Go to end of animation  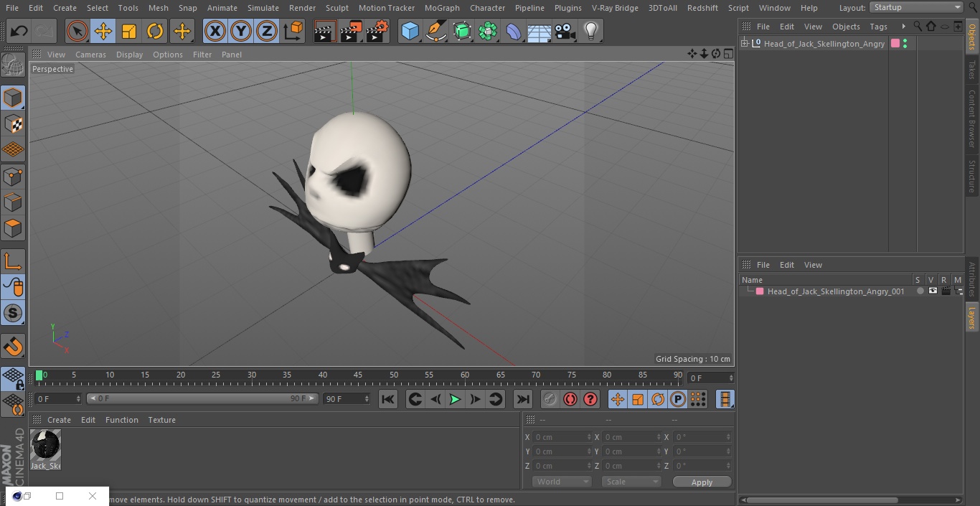[523, 399]
